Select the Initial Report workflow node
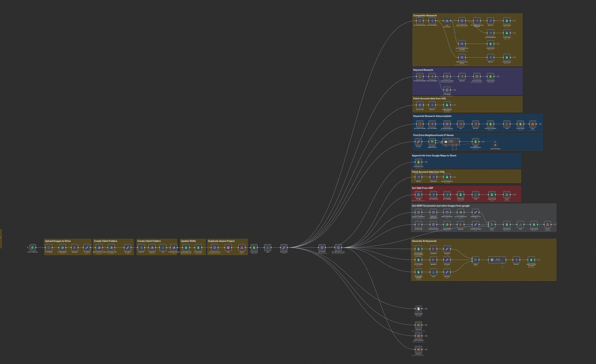Screen dimensions: 596x364 coord(418,349)
